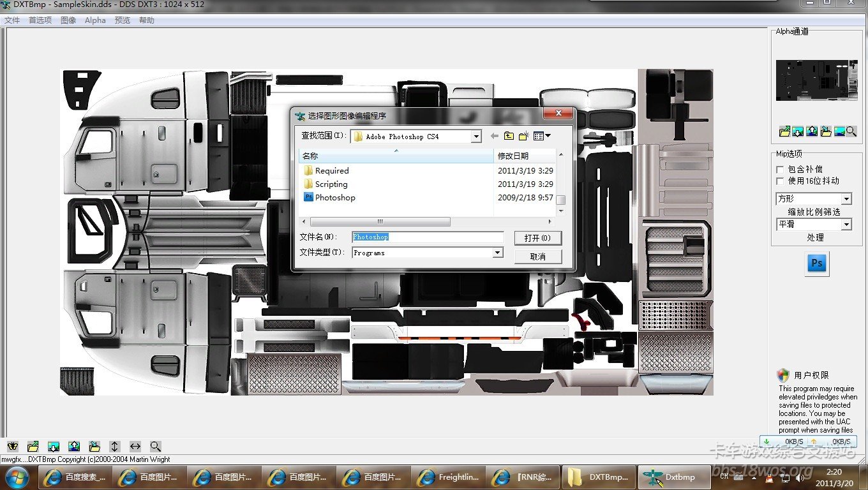Open the Alpha menu in menu bar
868x490 pixels.
pyautogui.click(x=95, y=20)
